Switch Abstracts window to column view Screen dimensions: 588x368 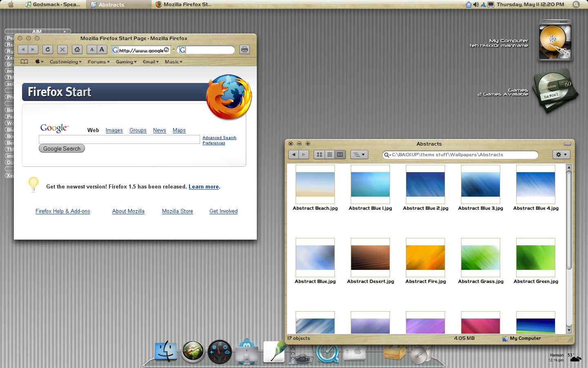(340, 155)
